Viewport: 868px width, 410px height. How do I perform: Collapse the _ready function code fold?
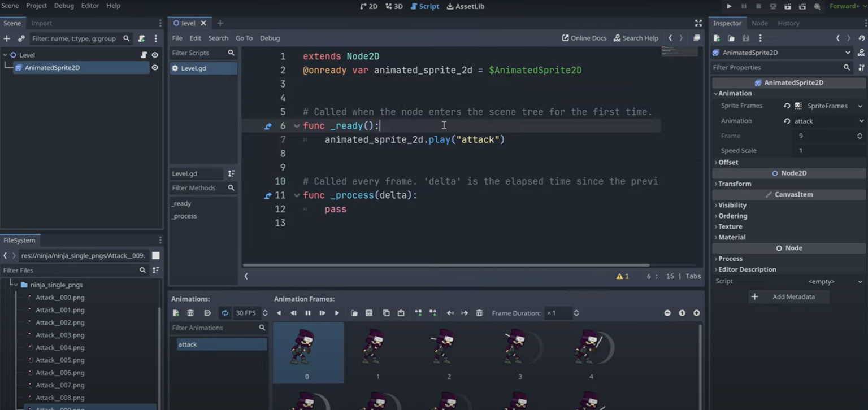297,126
